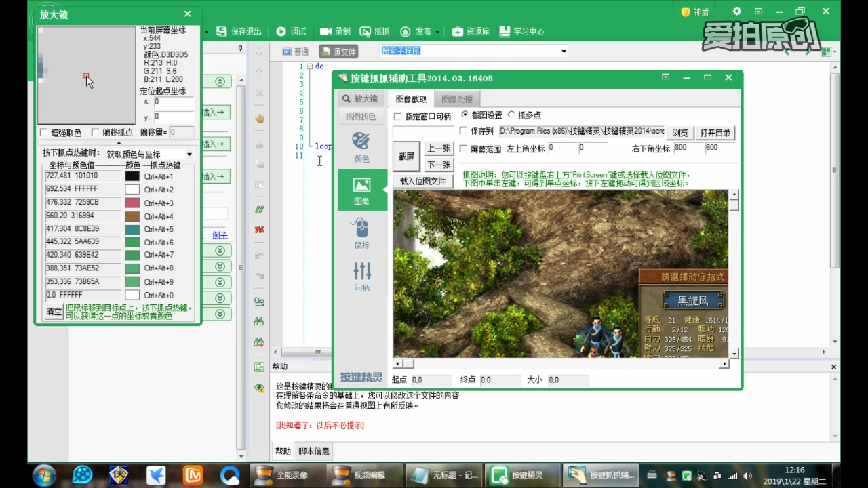Viewport: 868px width, 488px height.
Task: Select 抓多点 radio button
Action: (x=511, y=115)
